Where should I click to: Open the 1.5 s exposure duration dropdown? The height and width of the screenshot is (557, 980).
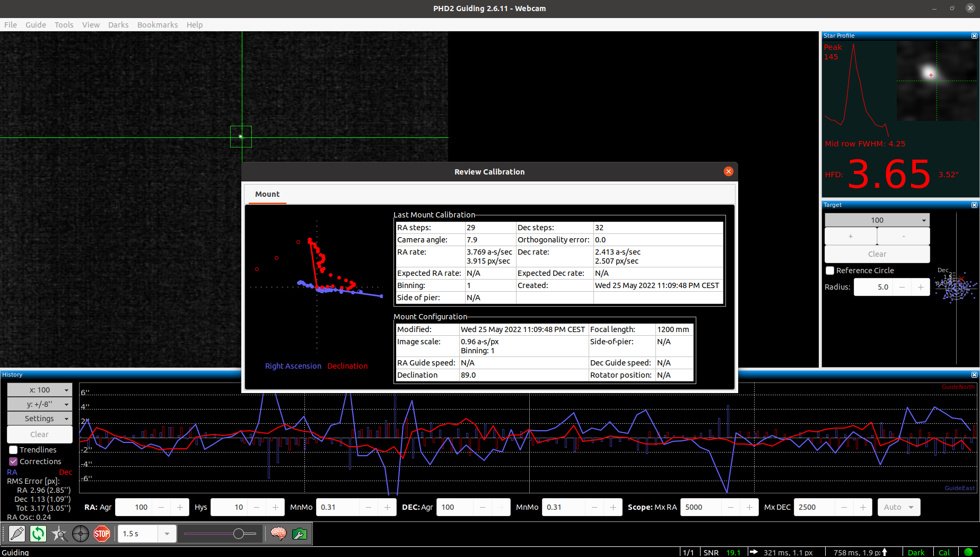pyautogui.click(x=167, y=534)
